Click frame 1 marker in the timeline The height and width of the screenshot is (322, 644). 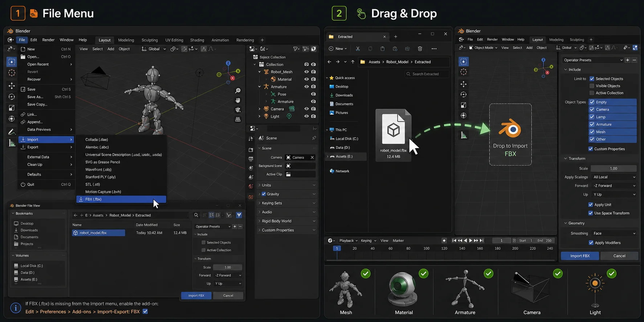click(337, 248)
